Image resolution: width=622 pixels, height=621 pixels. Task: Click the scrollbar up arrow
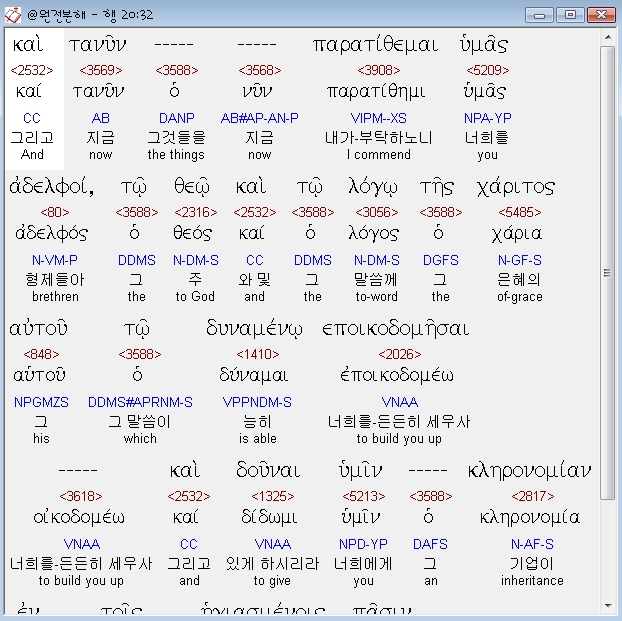(608, 37)
